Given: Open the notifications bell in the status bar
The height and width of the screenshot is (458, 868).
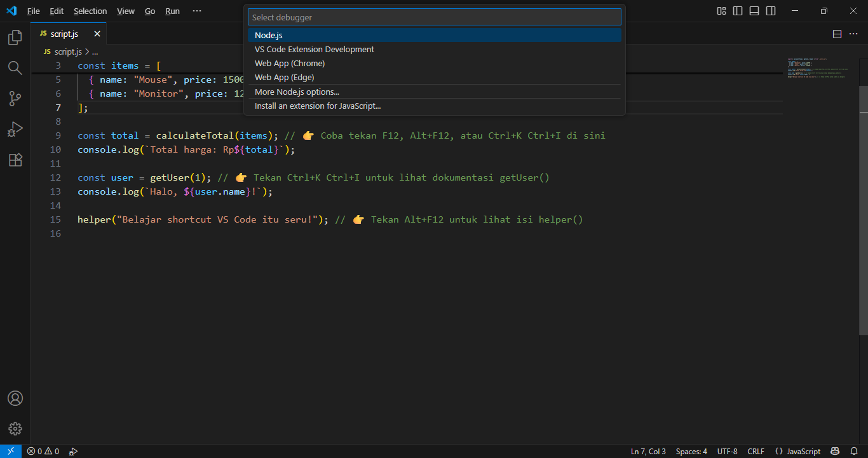Looking at the screenshot, I should click(854, 451).
